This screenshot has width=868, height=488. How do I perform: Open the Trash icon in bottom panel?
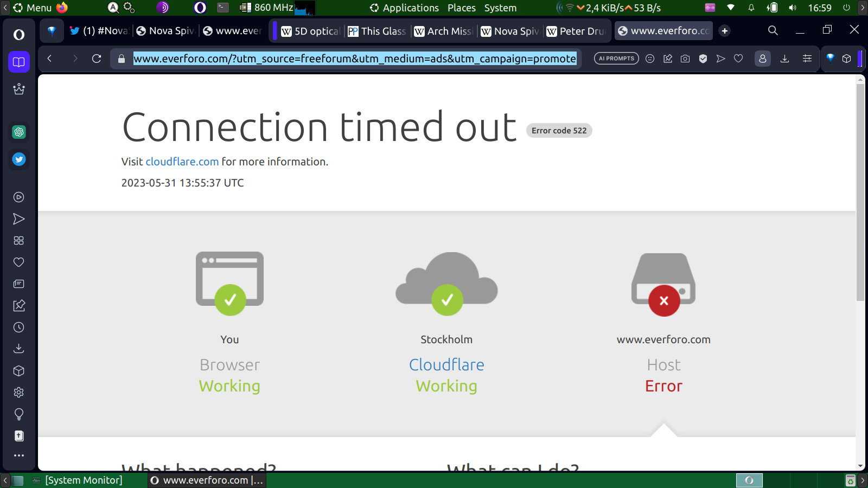tap(851, 480)
